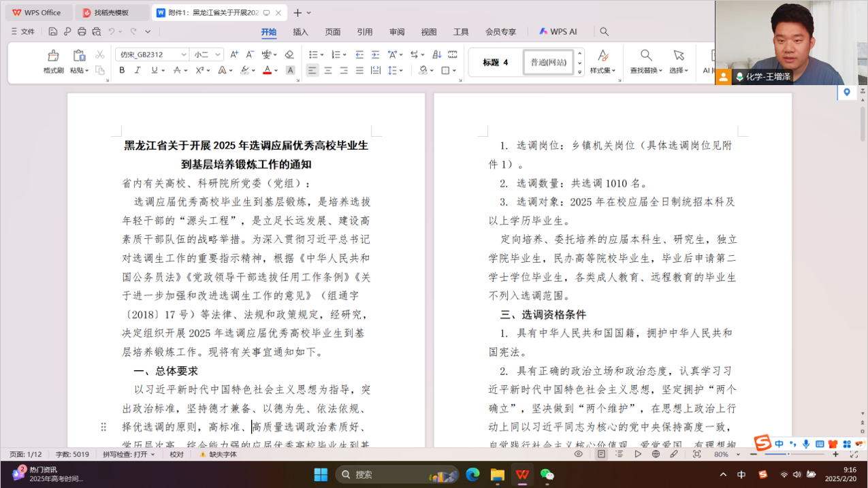868x488 pixels.
Task: Select center text alignment
Action: pyautogui.click(x=328, y=70)
